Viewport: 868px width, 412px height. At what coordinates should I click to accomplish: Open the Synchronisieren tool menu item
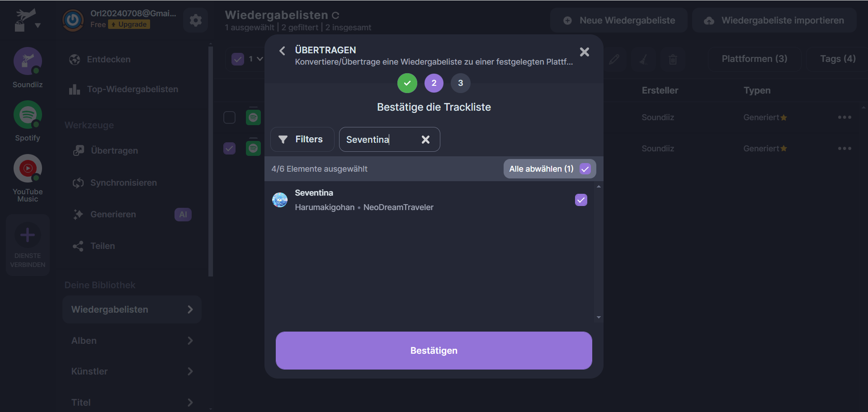point(123,183)
